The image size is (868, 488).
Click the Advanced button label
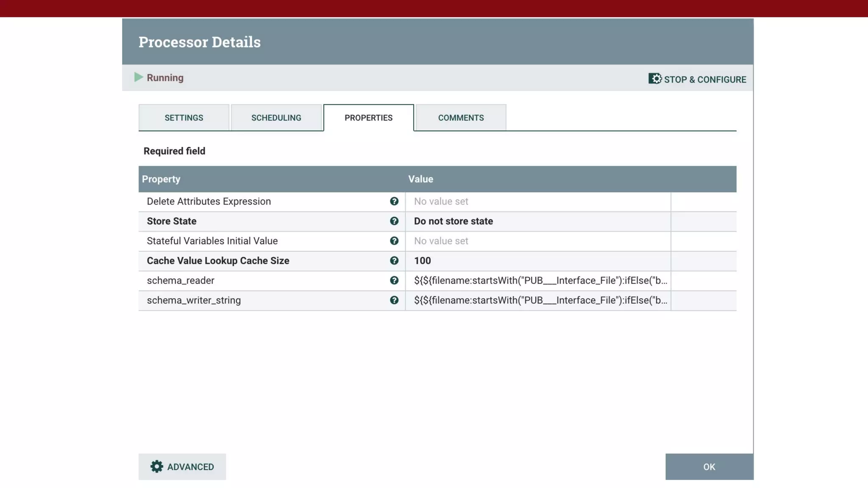pos(190,467)
